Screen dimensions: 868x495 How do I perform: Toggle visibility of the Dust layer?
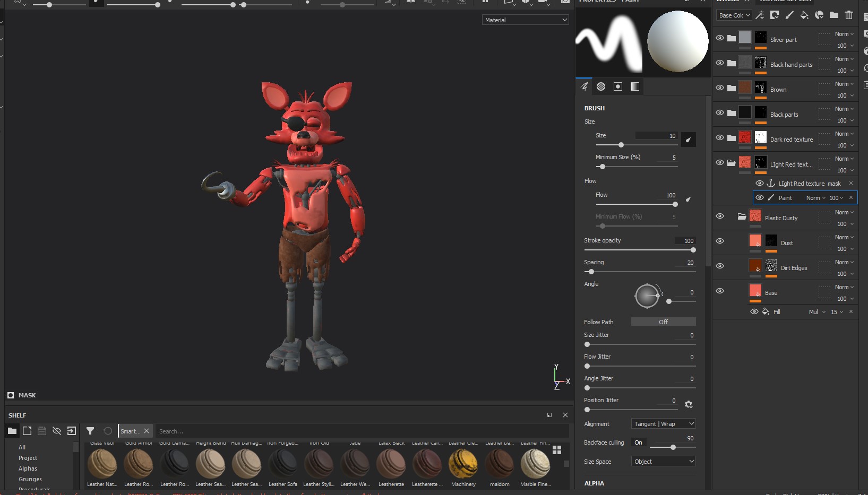(720, 241)
